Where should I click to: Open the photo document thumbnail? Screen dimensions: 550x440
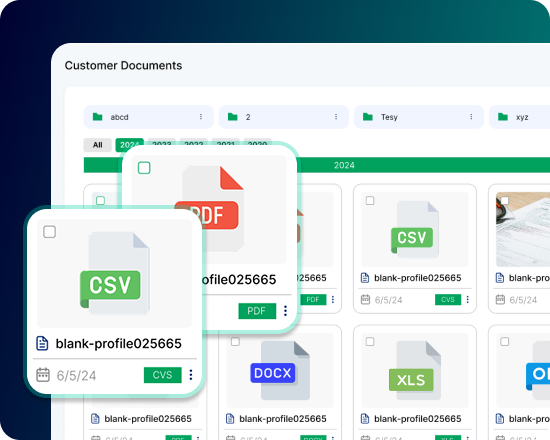click(x=523, y=229)
